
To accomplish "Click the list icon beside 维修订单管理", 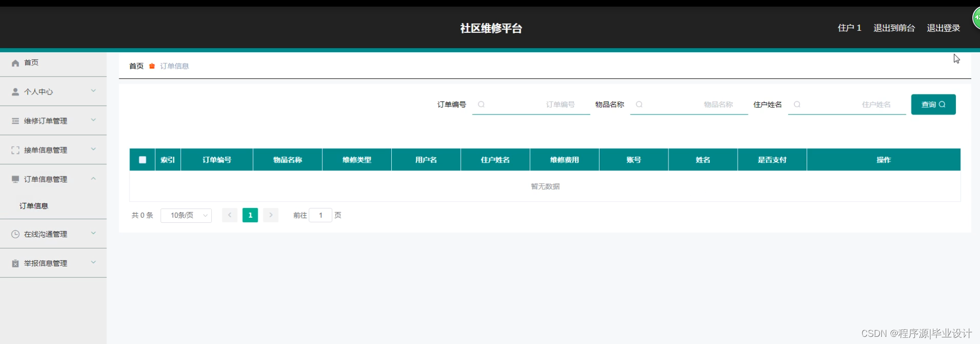I will (x=15, y=121).
